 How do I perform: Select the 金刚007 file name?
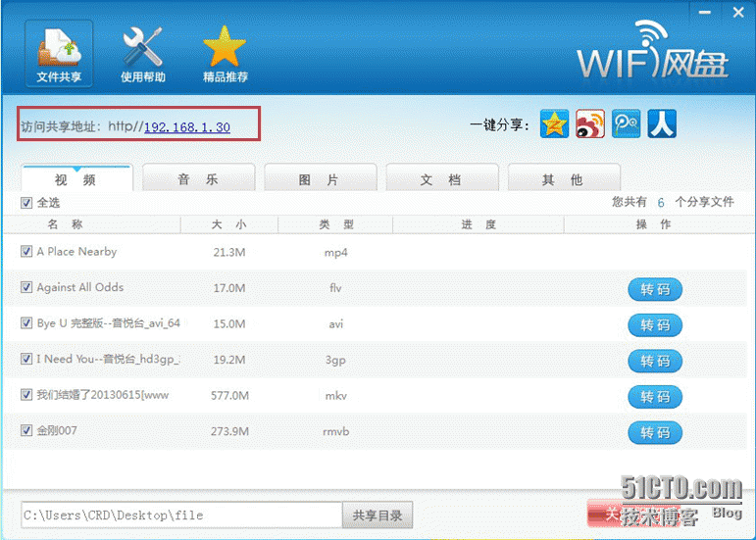tap(57, 430)
